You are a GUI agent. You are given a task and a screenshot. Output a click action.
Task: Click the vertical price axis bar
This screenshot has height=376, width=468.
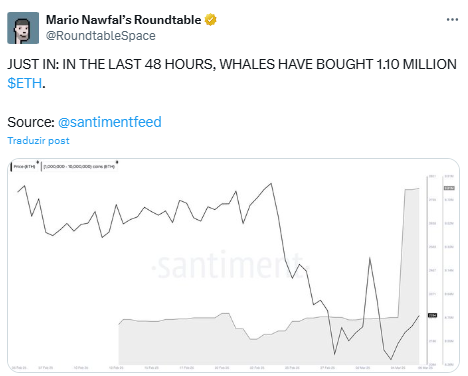(x=427, y=269)
